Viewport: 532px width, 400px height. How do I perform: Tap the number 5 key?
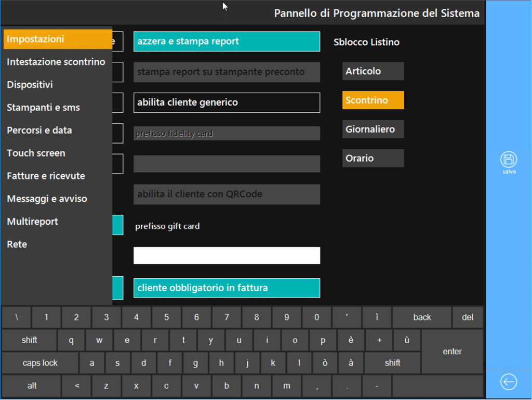pos(166,317)
